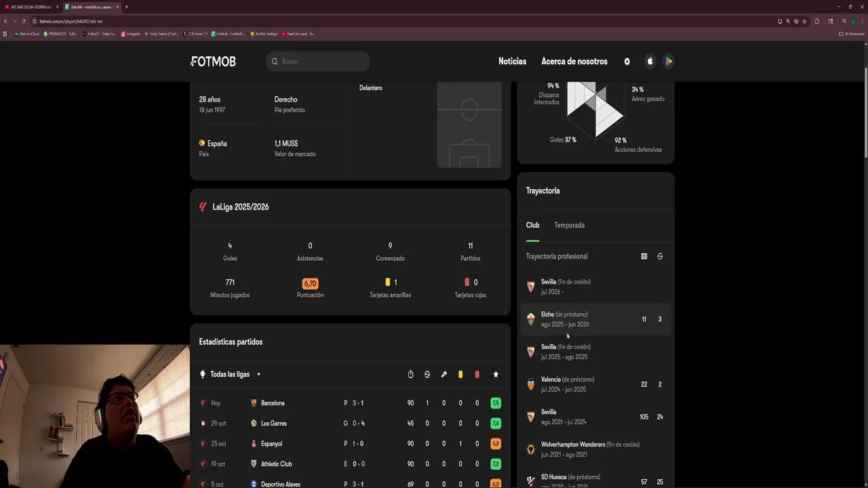Viewport: 868px width, 488px height.
Task: Open the browser extensions puzzle icon
Action: tap(817, 21)
